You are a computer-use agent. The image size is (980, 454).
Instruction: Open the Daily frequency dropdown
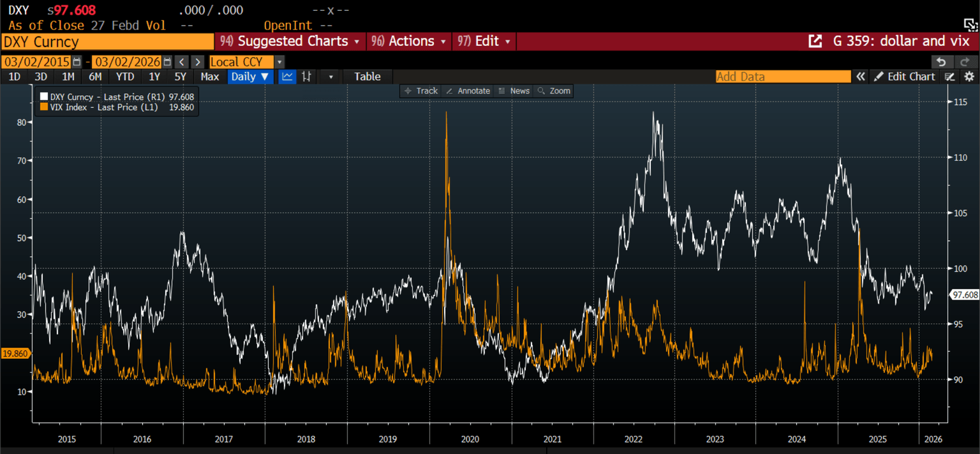coord(250,77)
